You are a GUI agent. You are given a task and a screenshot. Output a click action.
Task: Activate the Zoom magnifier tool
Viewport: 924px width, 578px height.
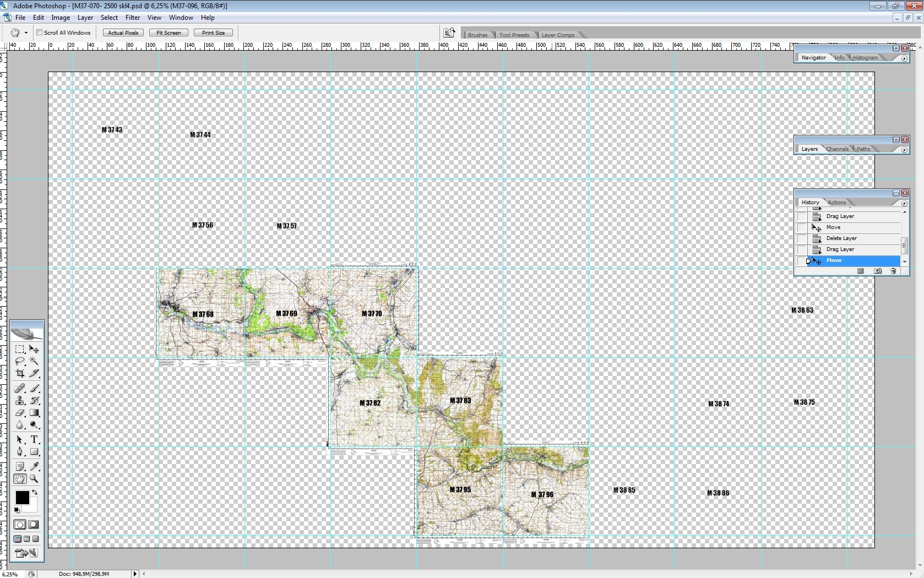(34, 479)
